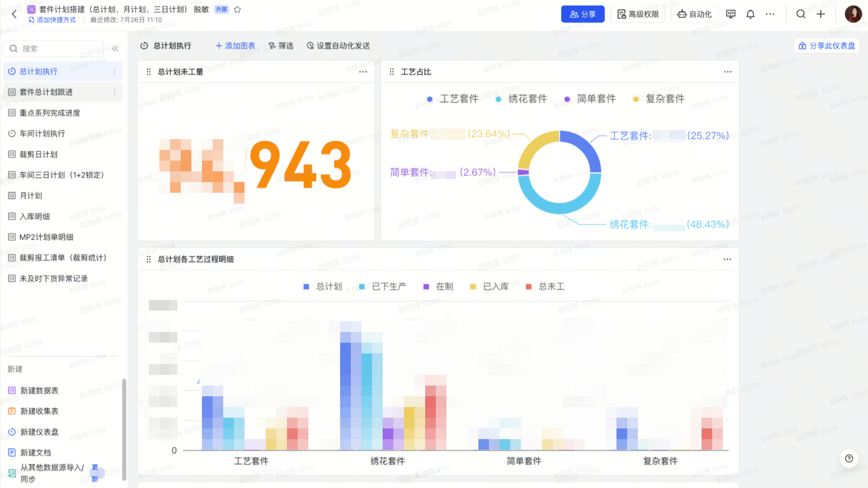Open the notifications bell
The image size is (868, 488).
(750, 14)
